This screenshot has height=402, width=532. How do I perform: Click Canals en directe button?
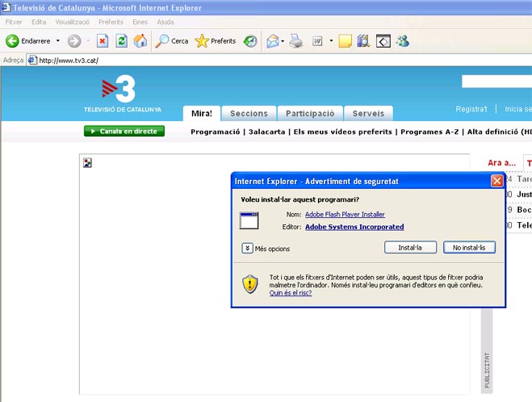coord(124,132)
